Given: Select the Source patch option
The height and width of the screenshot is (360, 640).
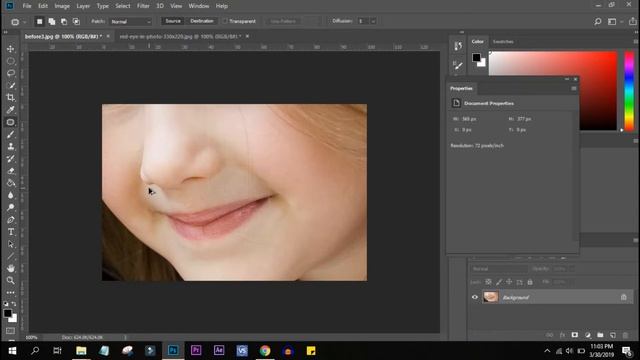Looking at the screenshot, I should click(x=173, y=21).
